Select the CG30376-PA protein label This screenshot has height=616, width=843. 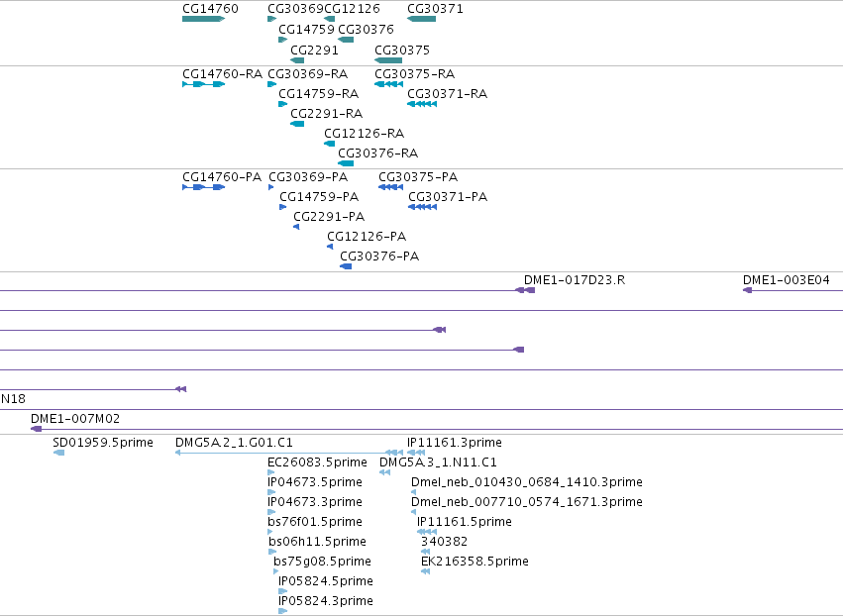tap(379, 257)
